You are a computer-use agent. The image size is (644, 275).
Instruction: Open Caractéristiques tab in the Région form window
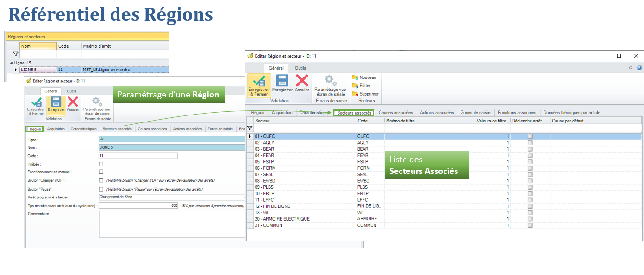tap(83, 129)
